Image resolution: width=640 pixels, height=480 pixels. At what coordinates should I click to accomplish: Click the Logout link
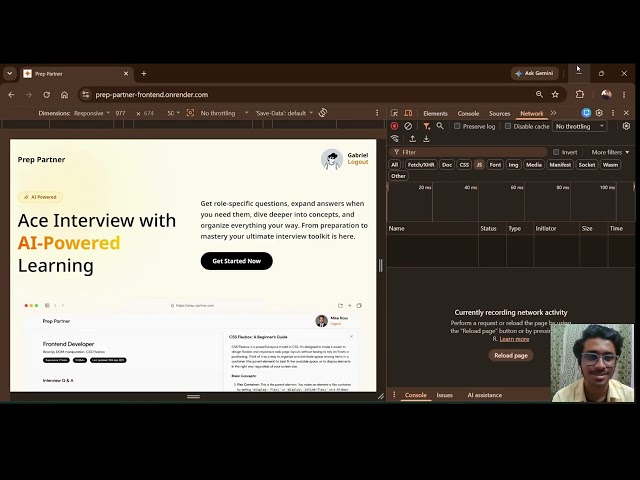[358, 162]
